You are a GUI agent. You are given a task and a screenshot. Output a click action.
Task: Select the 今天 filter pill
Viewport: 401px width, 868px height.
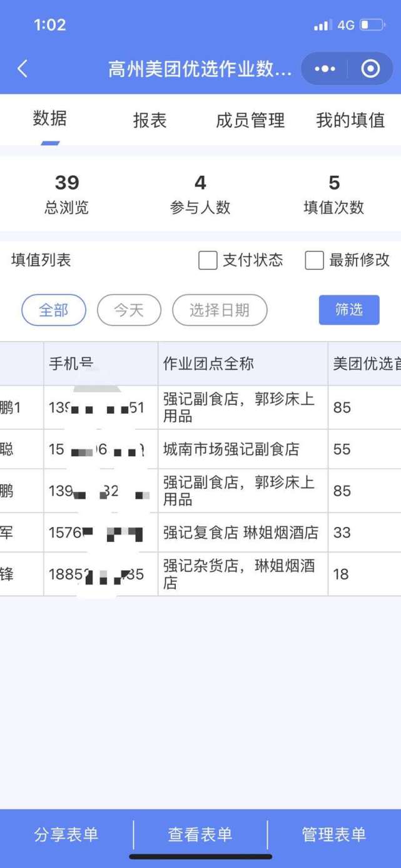129,310
